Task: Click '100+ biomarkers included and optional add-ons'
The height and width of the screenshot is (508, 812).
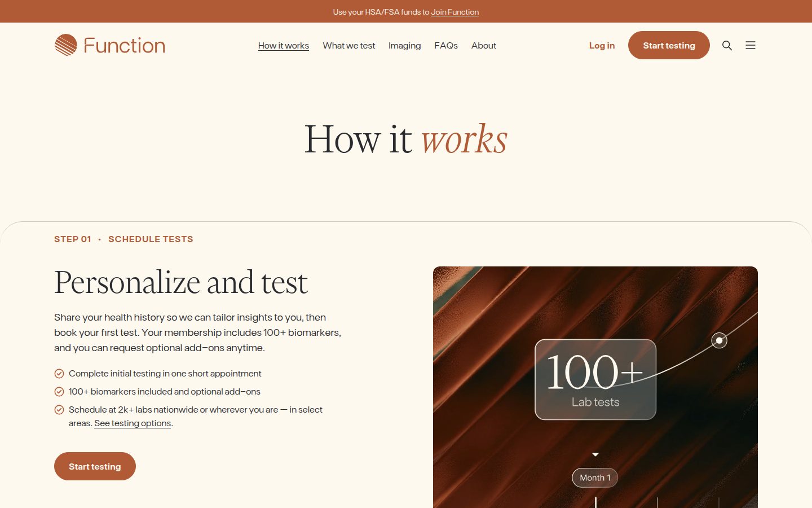Action: (165, 392)
